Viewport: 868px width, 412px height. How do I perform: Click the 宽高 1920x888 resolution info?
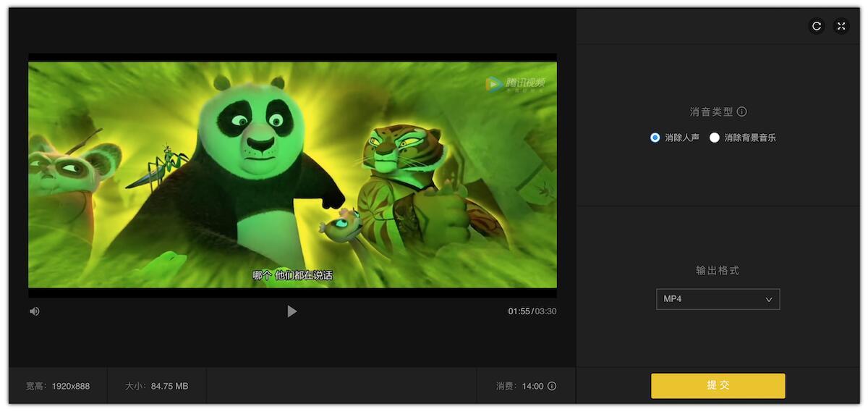[x=58, y=386]
